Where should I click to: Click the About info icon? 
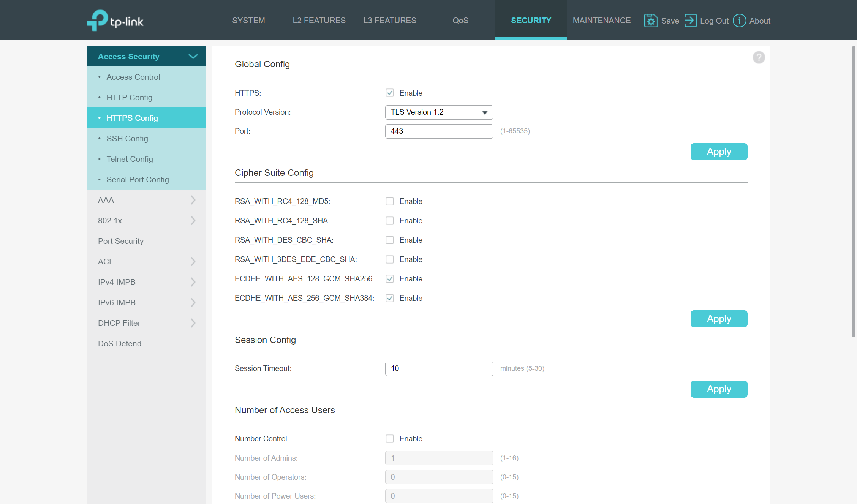[739, 21]
